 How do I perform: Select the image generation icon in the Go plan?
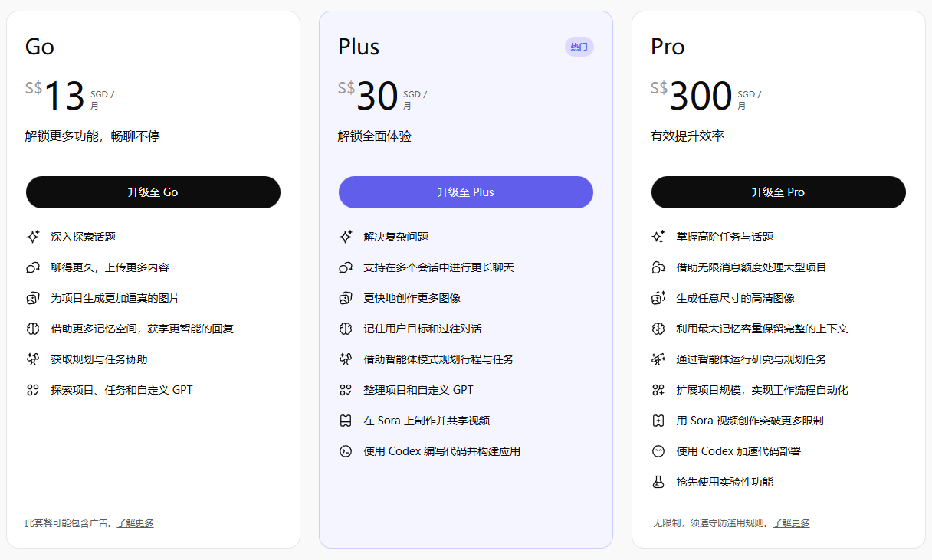[34, 298]
